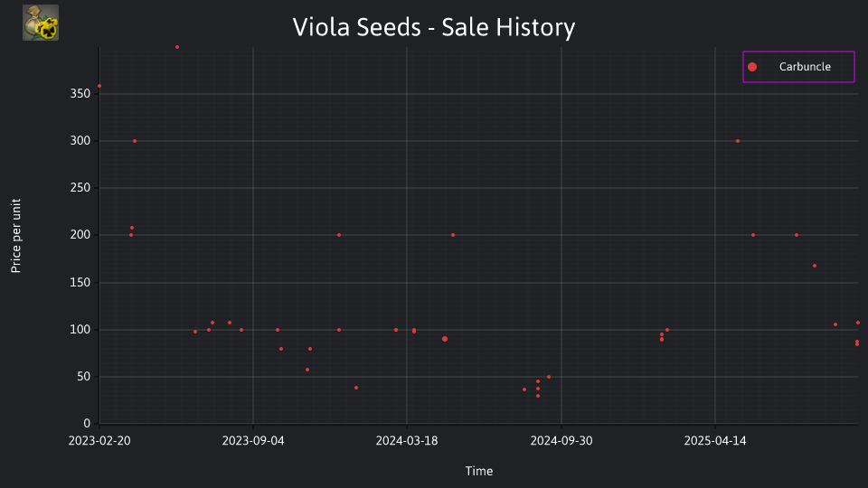Click the 2023-02-20 x-axis label
This screenshot has width=868, height=488.
pyautogui.click(x=99, y=441)
